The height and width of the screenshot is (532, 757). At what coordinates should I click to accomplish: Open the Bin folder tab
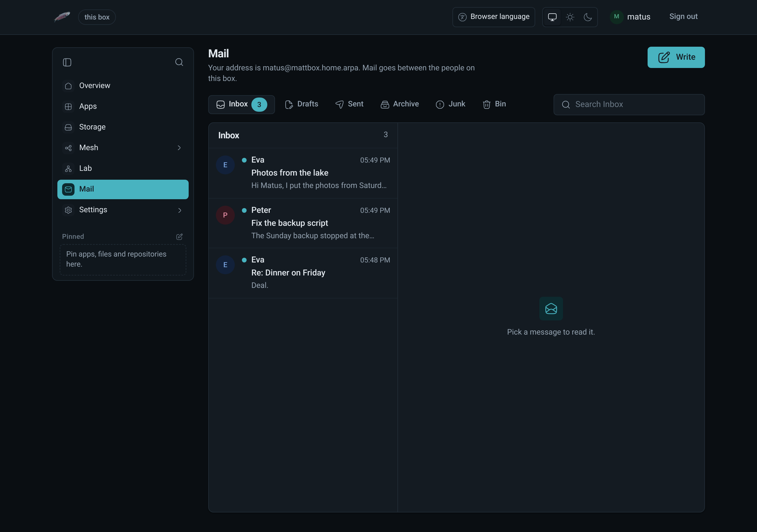point(494,104)
